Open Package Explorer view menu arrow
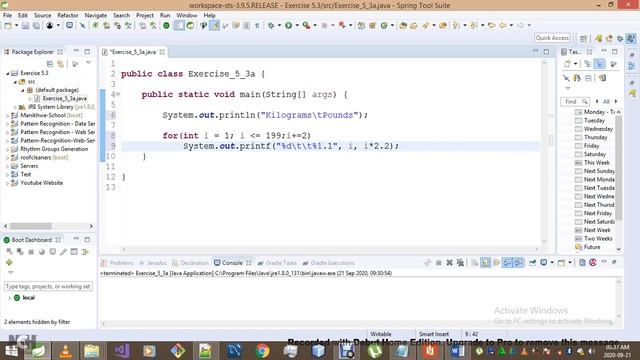This screenshot has height=360, width=640. [x=89, y=63]
